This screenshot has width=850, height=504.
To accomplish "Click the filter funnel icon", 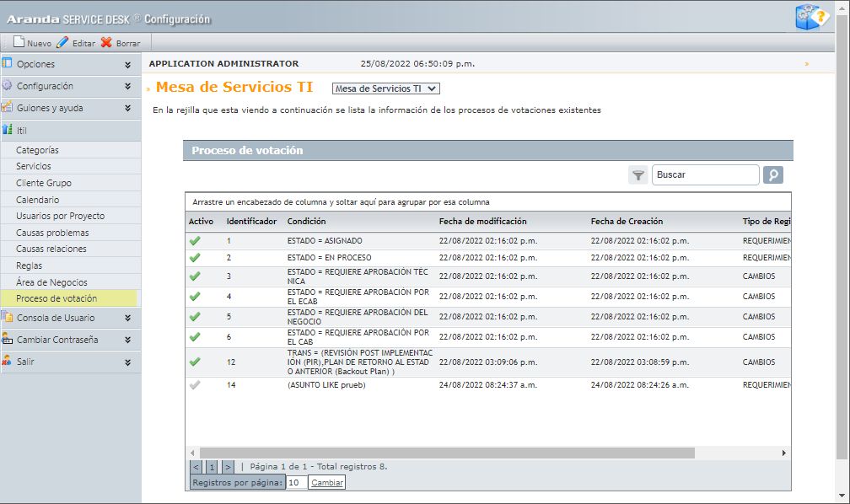I will click(638, 175).
